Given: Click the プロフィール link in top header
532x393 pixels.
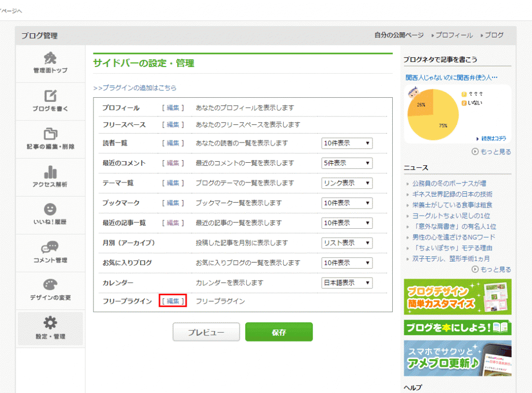Looking at the screenshot, I should [x=454, y=35].
